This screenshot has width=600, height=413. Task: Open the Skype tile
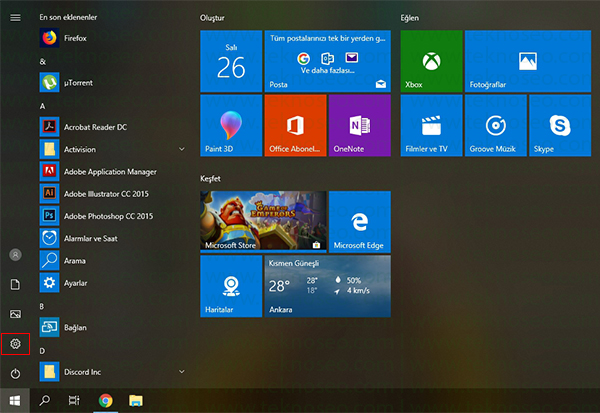pyautogui.click(x=560, y=126)
